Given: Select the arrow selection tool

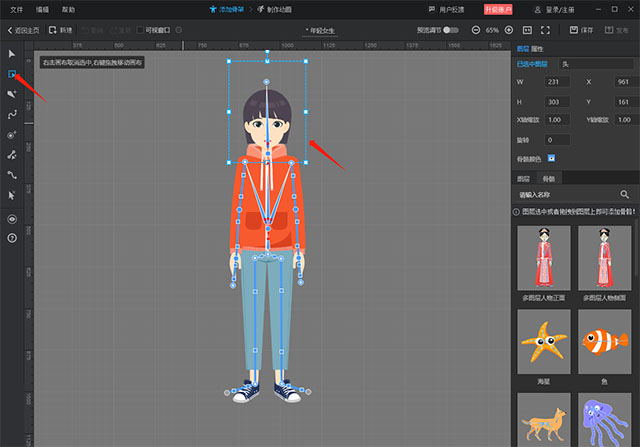Looking at the screenshot, I should click(x=12, y=53).
